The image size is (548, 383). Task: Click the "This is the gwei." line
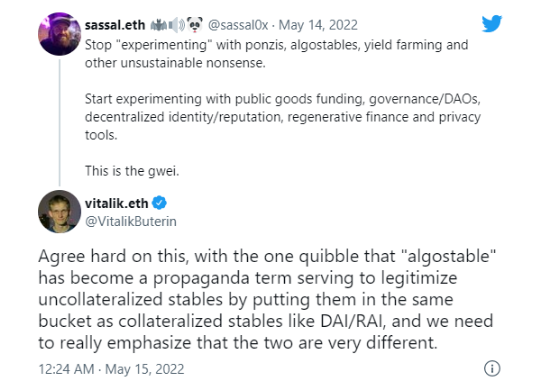pyautogui.click(x=132, y=171)
